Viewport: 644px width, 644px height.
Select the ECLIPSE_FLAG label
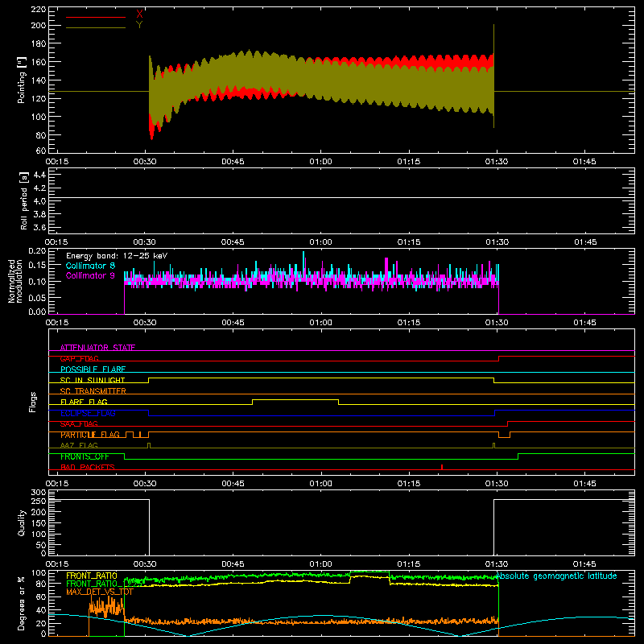[88, 413]
